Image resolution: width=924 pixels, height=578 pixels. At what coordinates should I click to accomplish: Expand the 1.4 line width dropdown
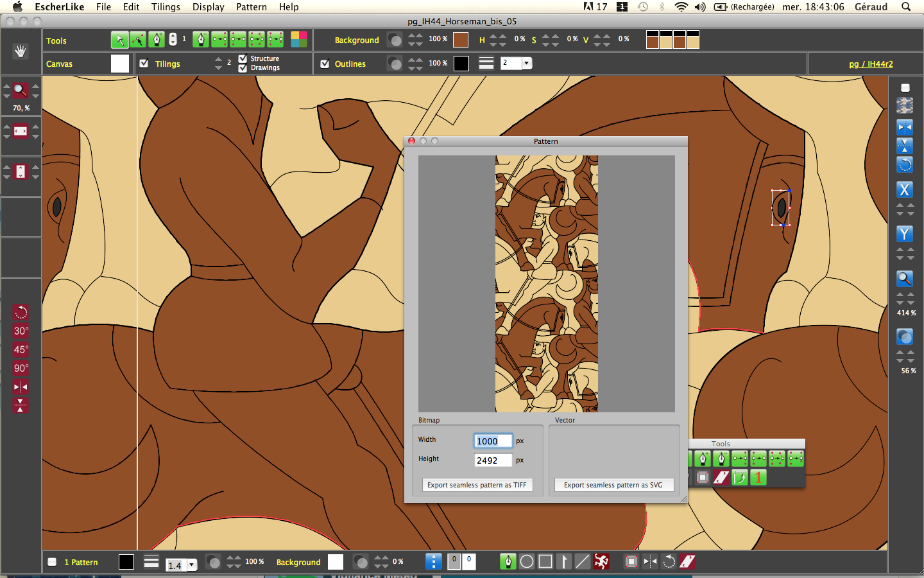[x=191, y=565]
